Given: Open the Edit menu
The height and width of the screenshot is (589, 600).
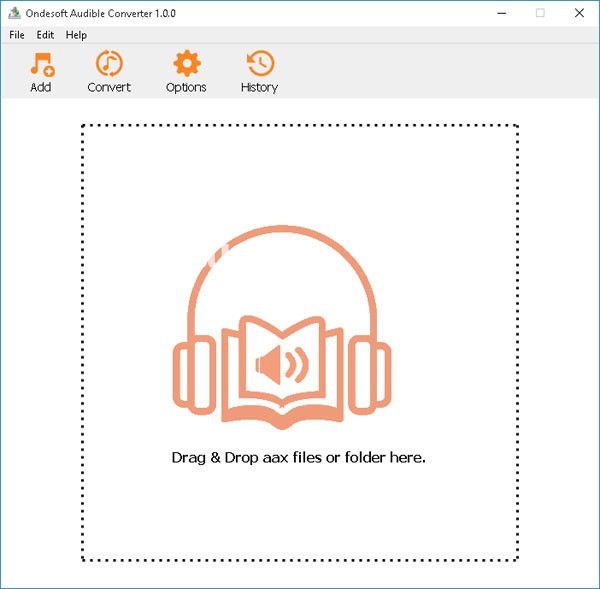Looking at the screenshot, I should [45, 35].
